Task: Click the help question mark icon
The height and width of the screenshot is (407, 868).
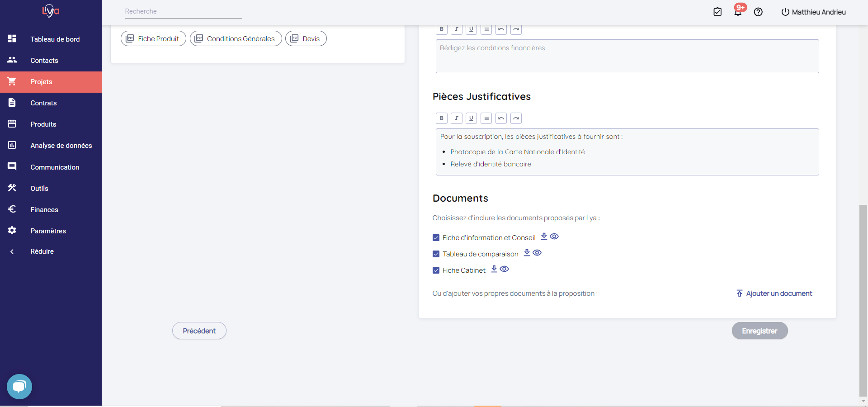Action: 758,12
